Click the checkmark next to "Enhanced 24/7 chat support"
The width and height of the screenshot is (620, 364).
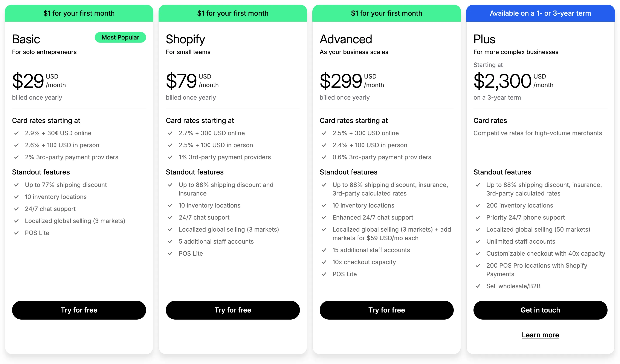[x=324, y=217]
